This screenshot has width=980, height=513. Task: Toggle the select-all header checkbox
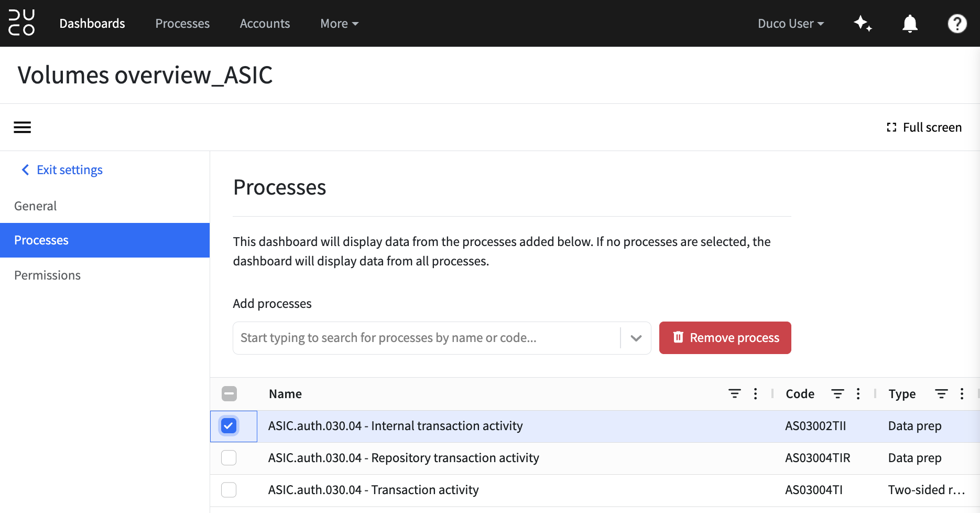tap(229, 394)
